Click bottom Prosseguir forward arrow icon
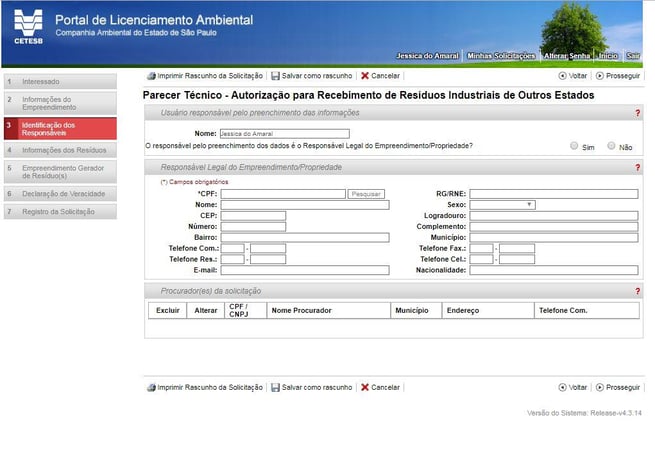This screenshot has height=452, width=655. (600, 388)
